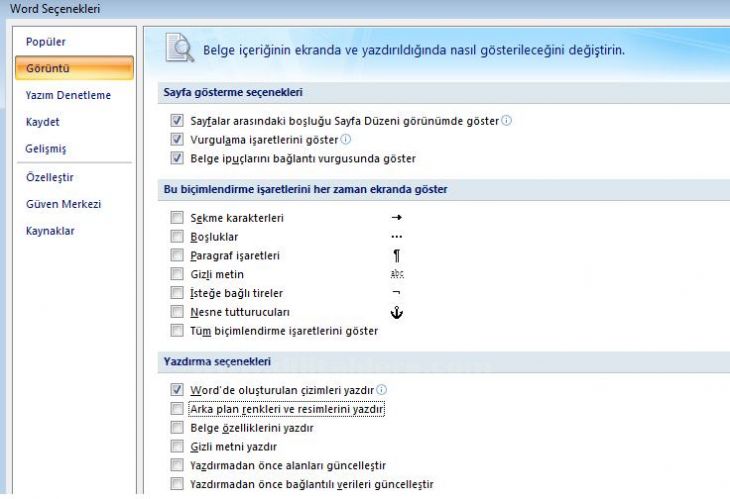Open the Gelişmiş settings category
The image size is (730, 499).
[46, 149]
